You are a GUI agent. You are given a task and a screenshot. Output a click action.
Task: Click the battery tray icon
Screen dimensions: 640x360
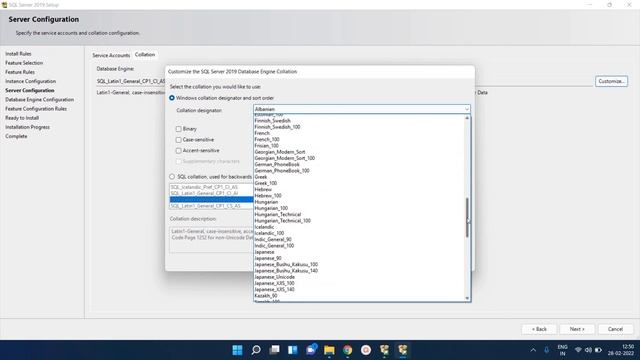tap(598, 350)
